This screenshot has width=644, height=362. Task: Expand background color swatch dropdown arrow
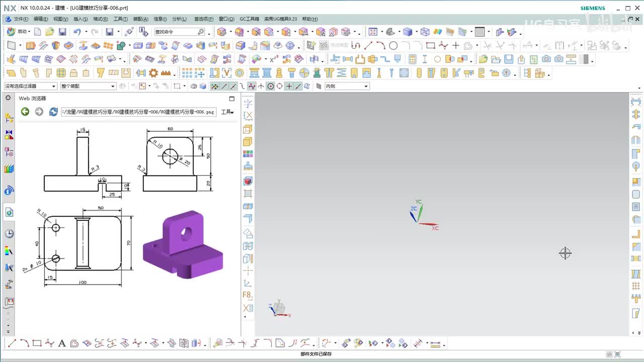[489, 32]
